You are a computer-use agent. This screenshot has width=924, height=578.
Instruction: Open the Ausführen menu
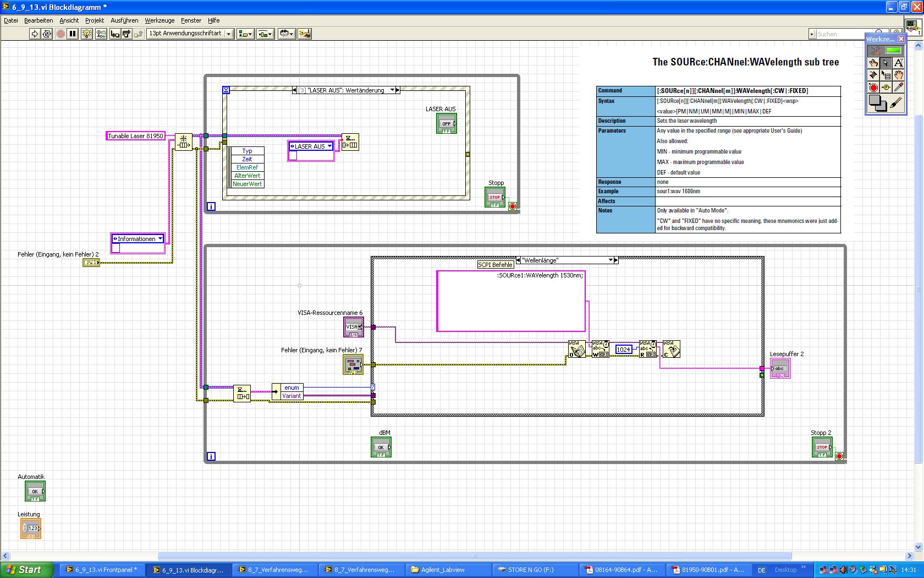tap(124, 20)
